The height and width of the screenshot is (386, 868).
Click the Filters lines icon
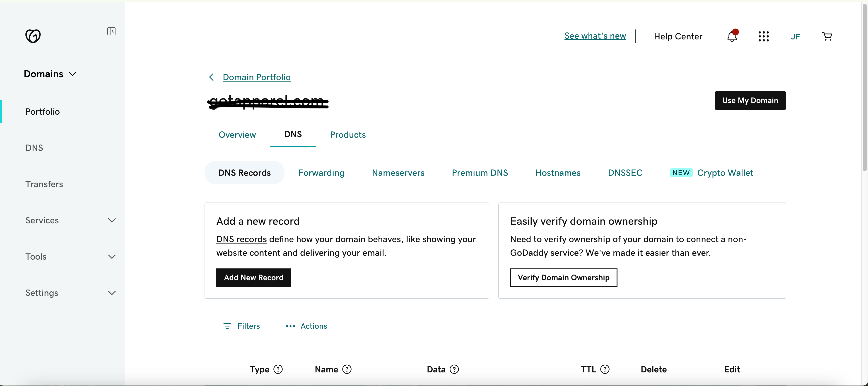[227, 326]
